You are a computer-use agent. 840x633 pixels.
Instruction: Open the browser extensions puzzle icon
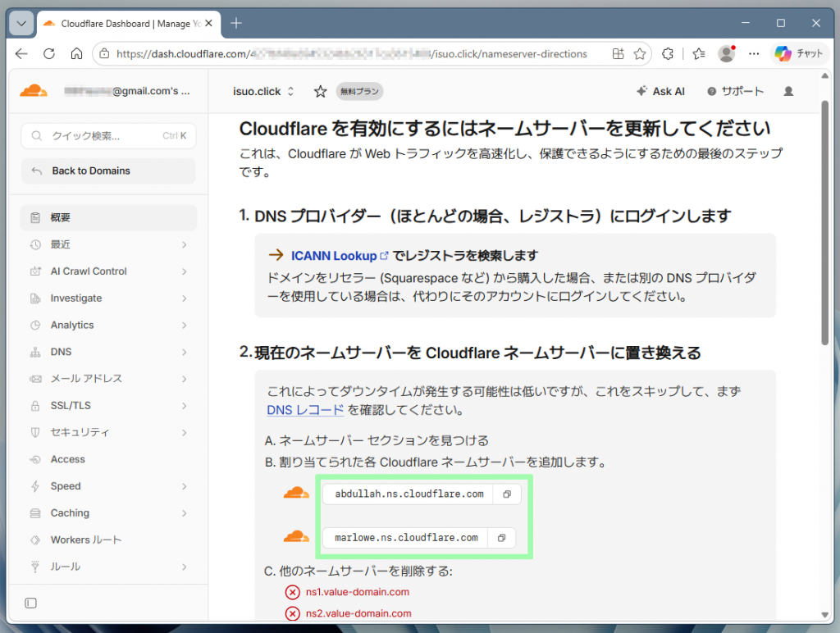click(x=668, y=53)
